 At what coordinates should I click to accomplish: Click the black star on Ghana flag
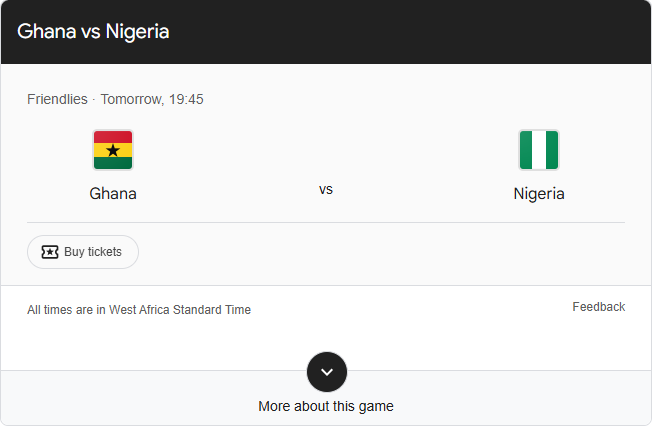click(x=113, y=150)
